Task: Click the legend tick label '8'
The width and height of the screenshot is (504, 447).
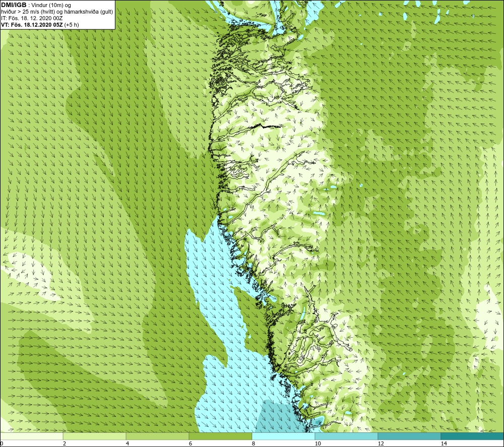Action: tap(254, 443)
